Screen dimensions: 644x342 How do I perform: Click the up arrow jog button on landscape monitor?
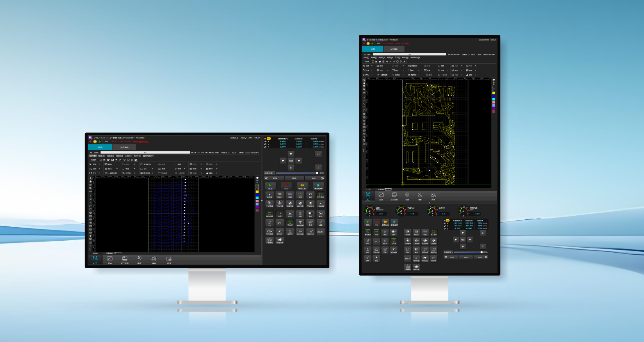point(291,154)
